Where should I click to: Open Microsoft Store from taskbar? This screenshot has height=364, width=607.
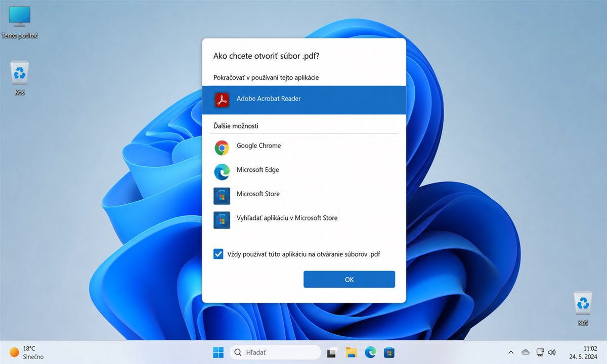click(x=389, y=352)
